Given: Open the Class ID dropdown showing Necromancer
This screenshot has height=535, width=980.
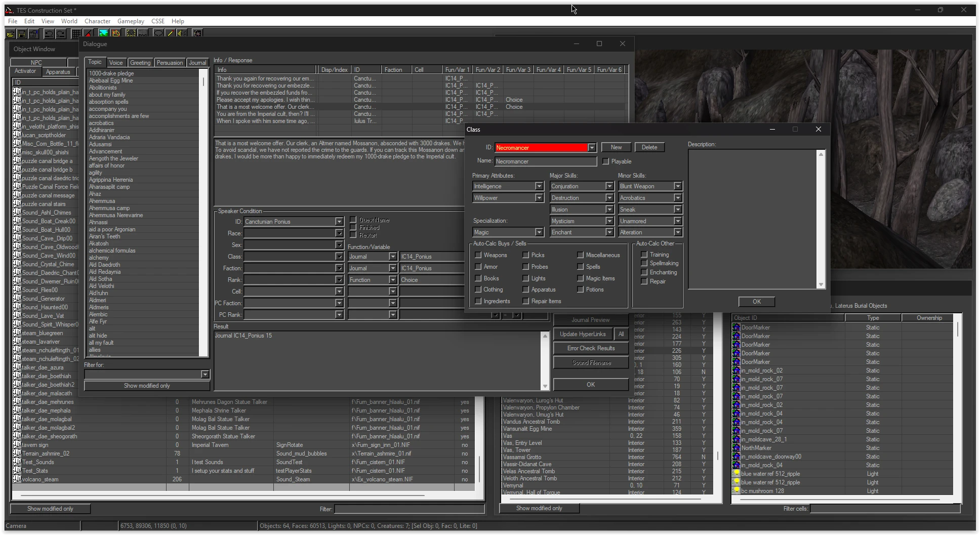Looking at the screenshot, I should click(592, 148).
